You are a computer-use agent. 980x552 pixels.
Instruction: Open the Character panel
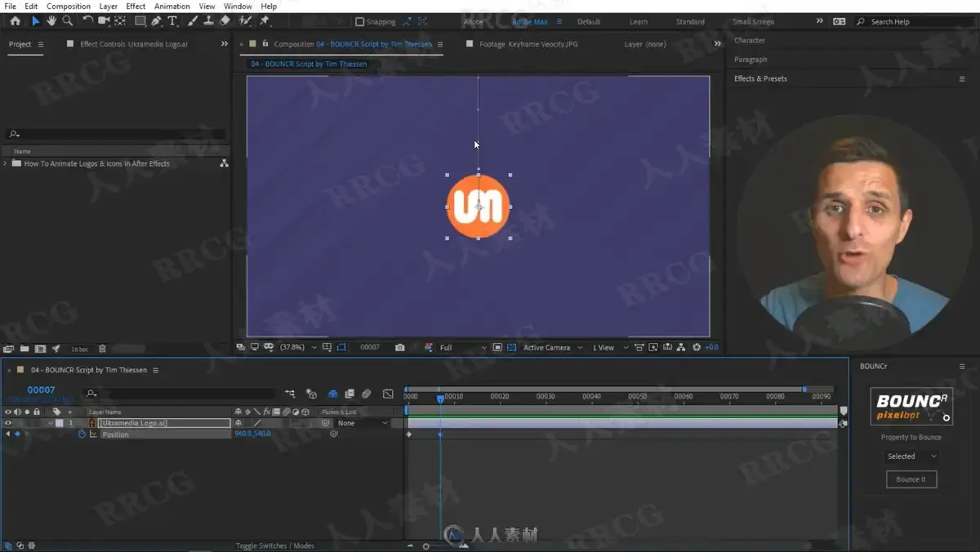750,40
